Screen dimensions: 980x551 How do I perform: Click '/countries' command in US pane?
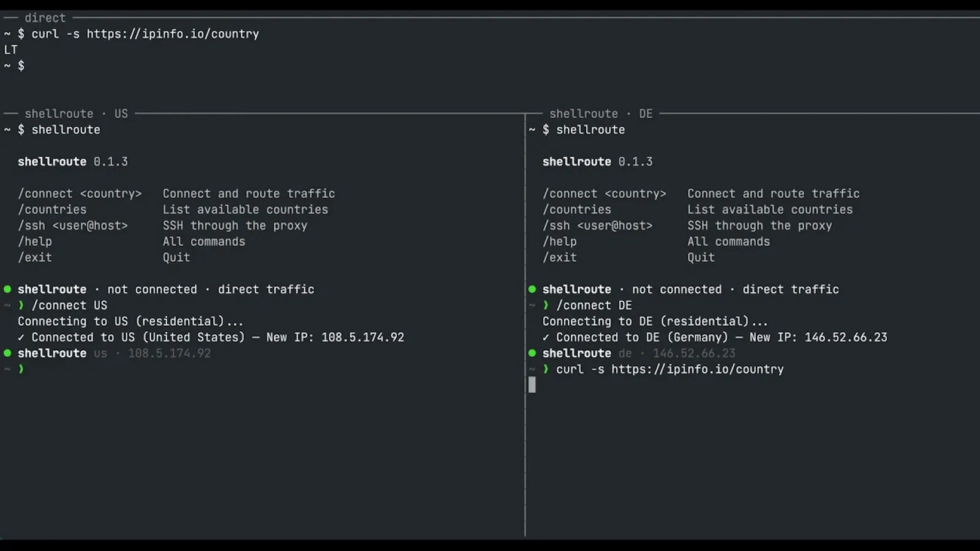tap(52, 209)
